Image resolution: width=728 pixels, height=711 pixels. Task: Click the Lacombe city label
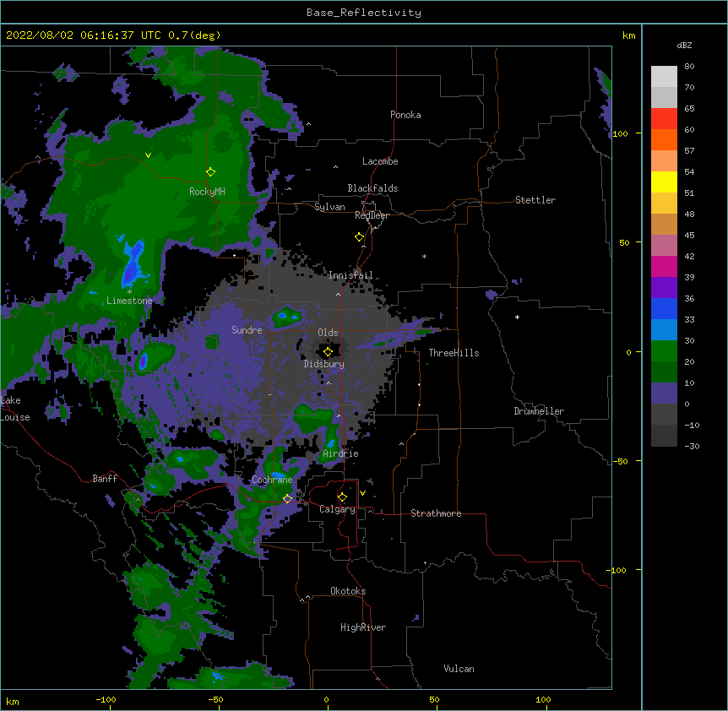(x=380, y=161)
